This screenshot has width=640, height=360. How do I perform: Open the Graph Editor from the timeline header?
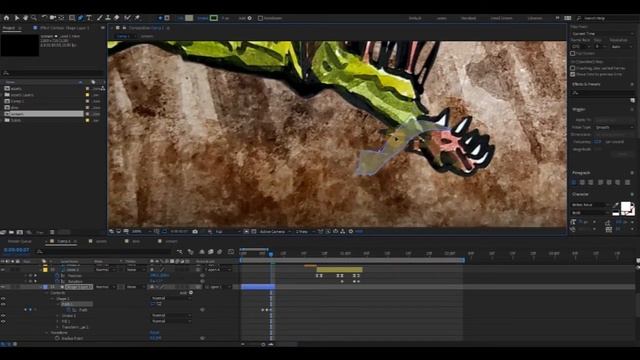point(231,252)
